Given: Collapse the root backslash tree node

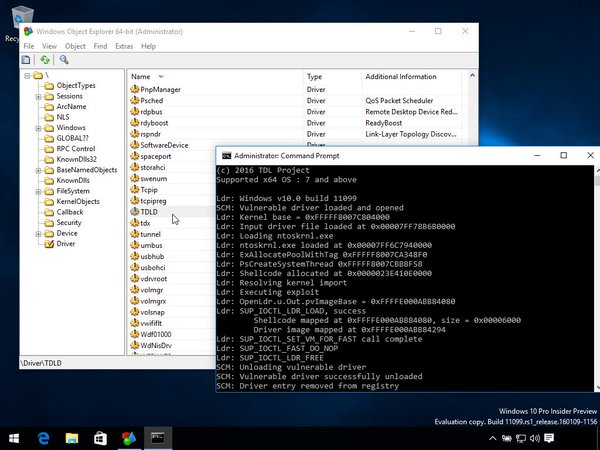Looking at the screenshot, I should click(x=27, y=75).
